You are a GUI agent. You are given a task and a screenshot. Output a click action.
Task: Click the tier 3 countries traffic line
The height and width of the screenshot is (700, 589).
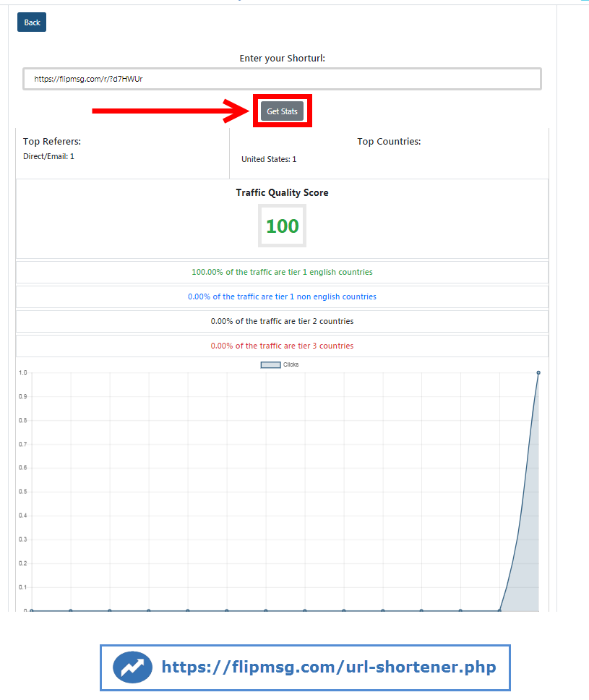pyautogui.click(x=282, y=346)
